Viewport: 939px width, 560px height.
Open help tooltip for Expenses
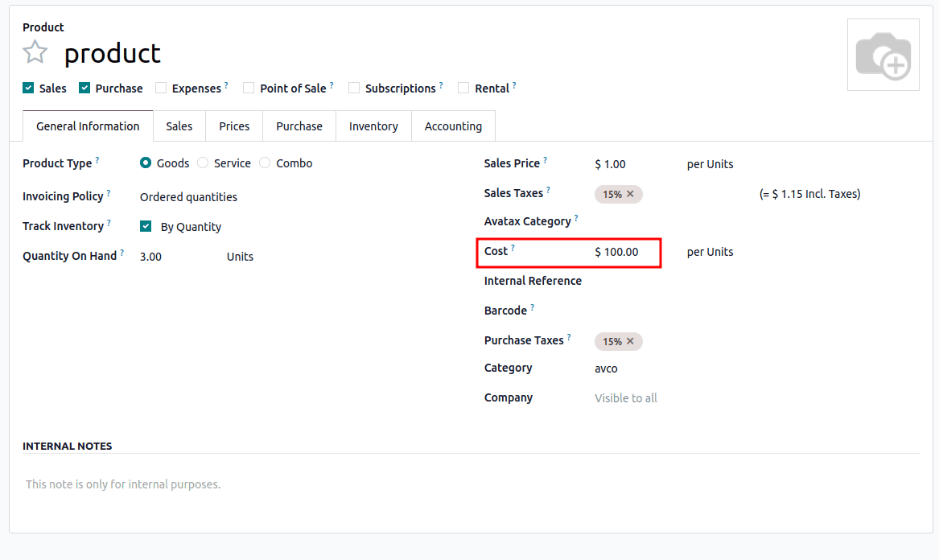(226, 85)
